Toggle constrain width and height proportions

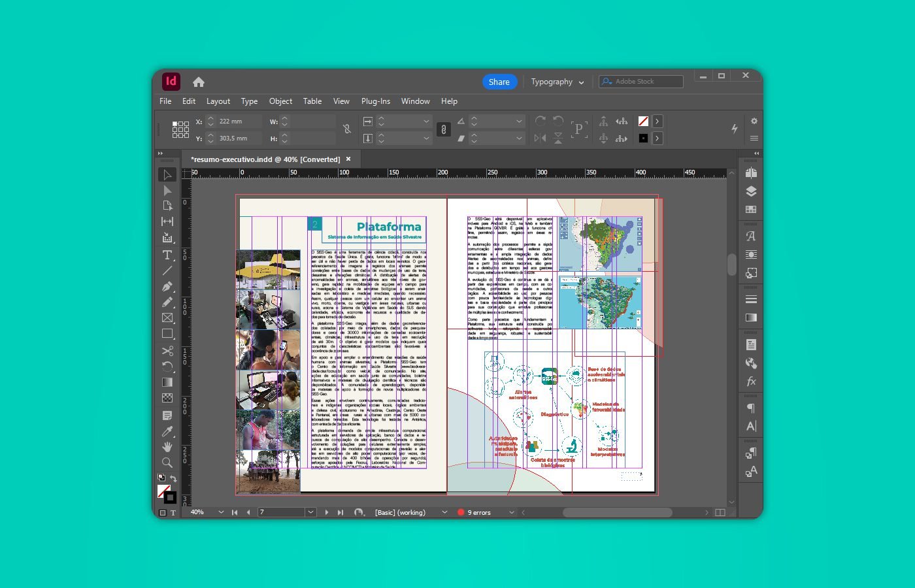click(x=347, y=129)
